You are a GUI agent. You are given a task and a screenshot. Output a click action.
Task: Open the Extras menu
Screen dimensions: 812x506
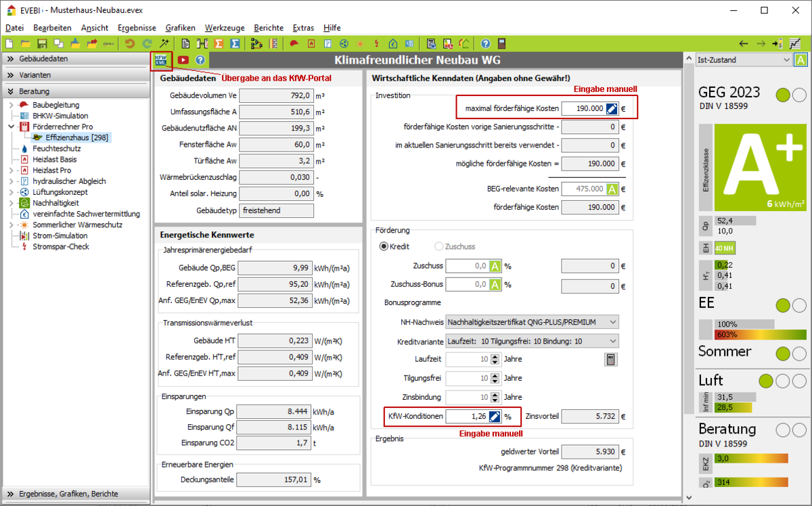pos(304,28)
